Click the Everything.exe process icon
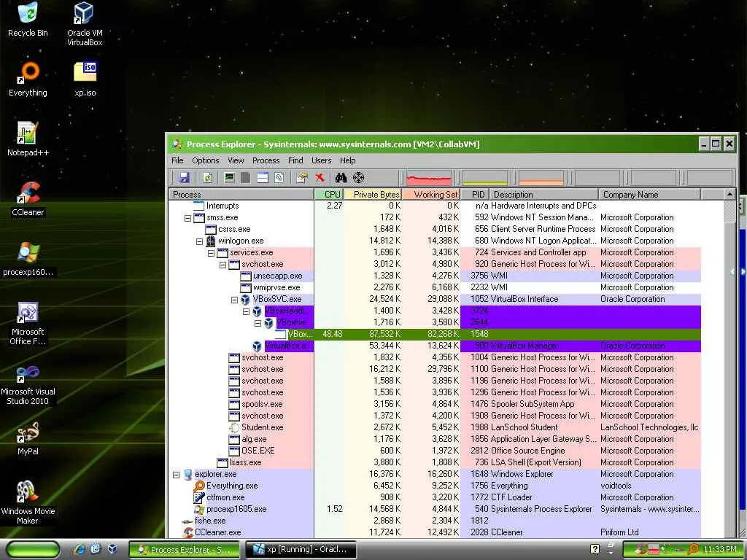 (199, 486)
